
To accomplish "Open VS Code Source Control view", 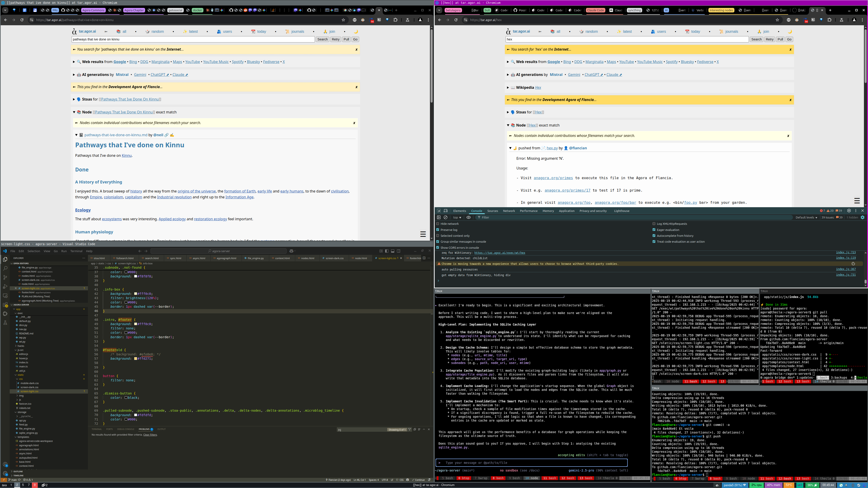I will pyautogui.click(x=5, y=277).
